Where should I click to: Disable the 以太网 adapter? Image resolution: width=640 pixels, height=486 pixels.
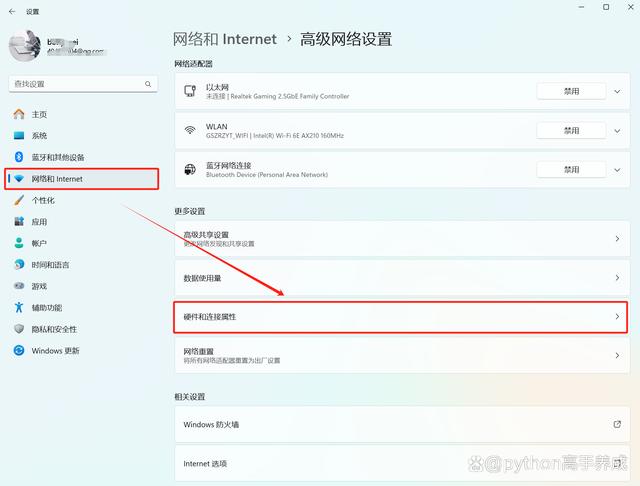click(x=571, y=91)
